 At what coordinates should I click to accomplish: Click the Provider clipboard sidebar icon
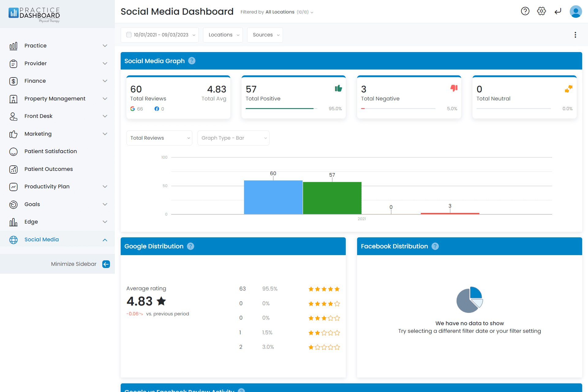13,64
